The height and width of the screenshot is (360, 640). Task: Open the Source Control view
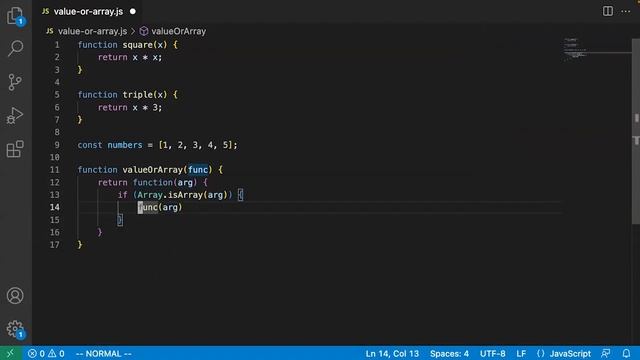tap(15, 82)
